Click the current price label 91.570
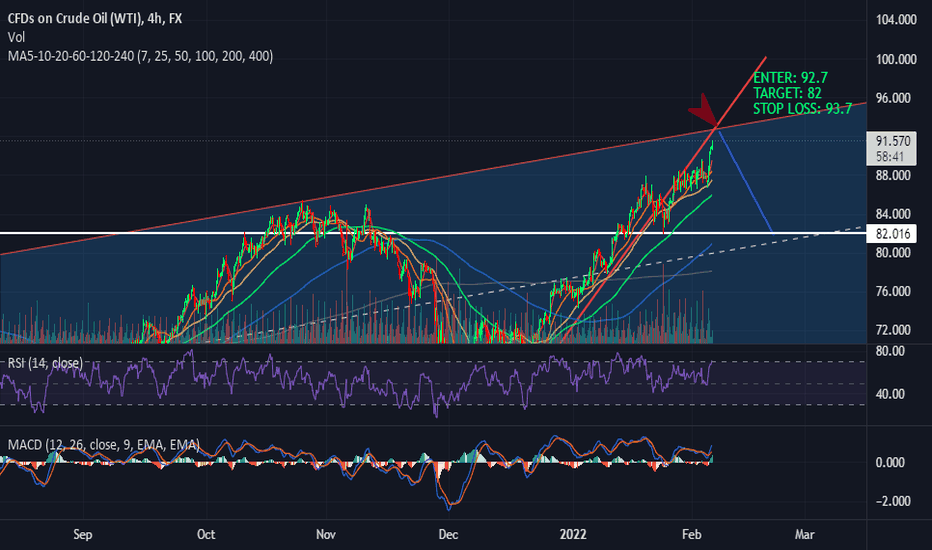This screenshot has width=932, height=550. pos(893,141)
